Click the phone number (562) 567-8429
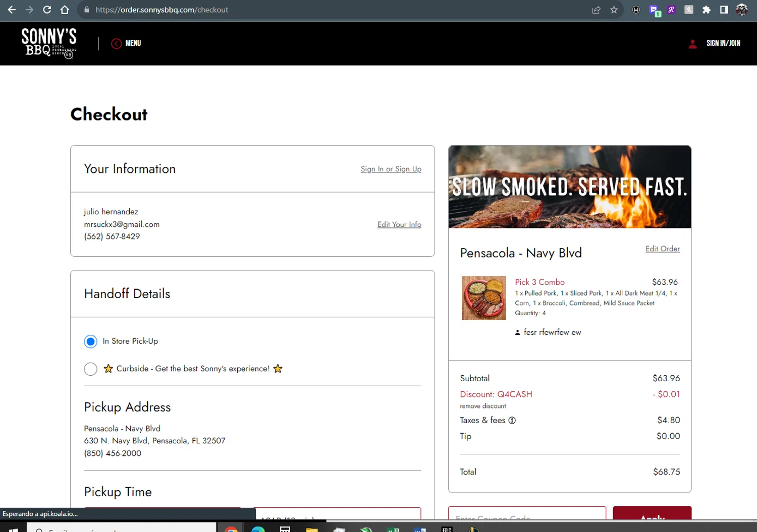This screenshot has height=532, width=757. 112,237
